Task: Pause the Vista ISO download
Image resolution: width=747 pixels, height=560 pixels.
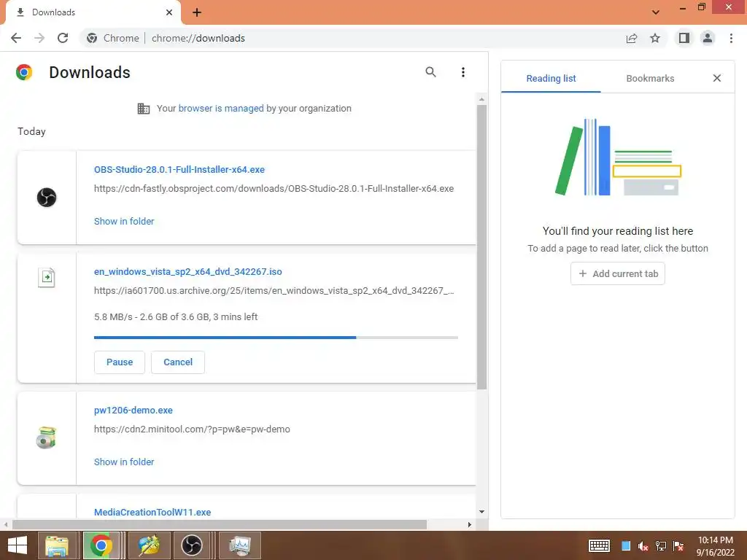Action: 119,362
